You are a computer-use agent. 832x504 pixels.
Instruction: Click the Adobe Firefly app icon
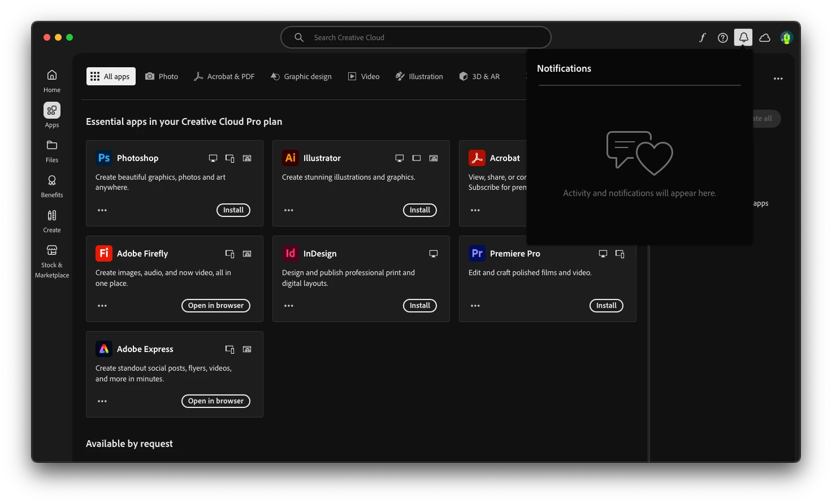pyautogui.click(x=104, y=254)
